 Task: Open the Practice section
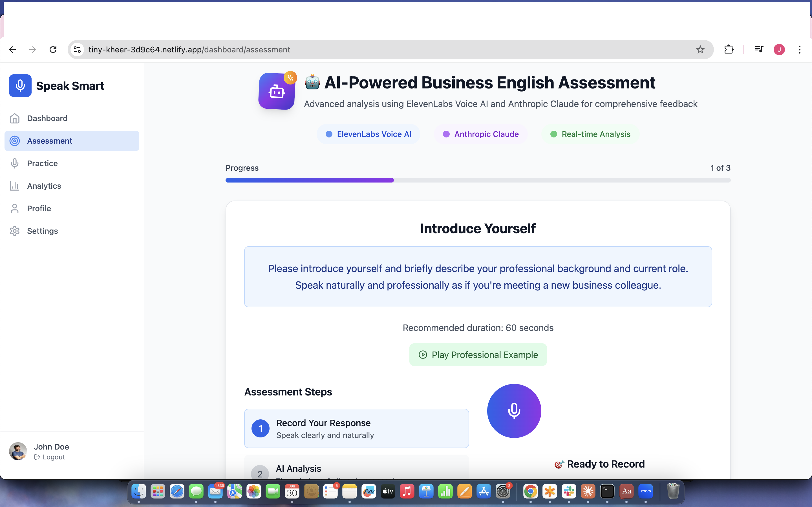coord(42,163)
